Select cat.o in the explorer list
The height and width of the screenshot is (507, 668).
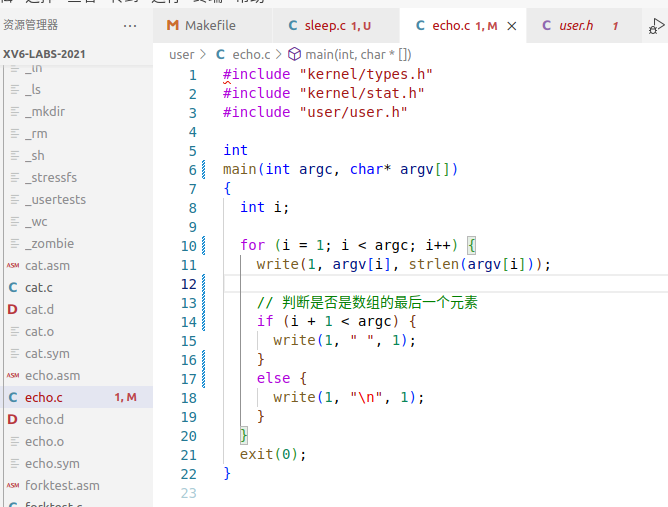pyautogui.click(x=40, y=331)
